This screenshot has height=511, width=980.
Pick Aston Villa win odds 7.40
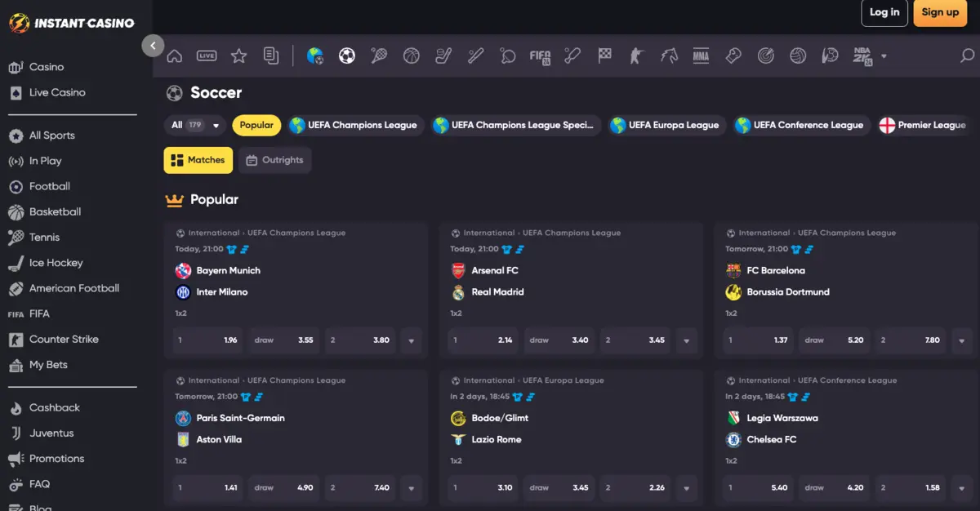click(360, 488)
